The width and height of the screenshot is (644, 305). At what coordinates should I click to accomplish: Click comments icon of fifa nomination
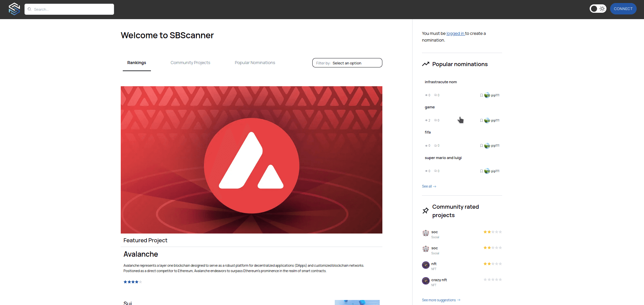pyautogui.click(x=435, y=146)
